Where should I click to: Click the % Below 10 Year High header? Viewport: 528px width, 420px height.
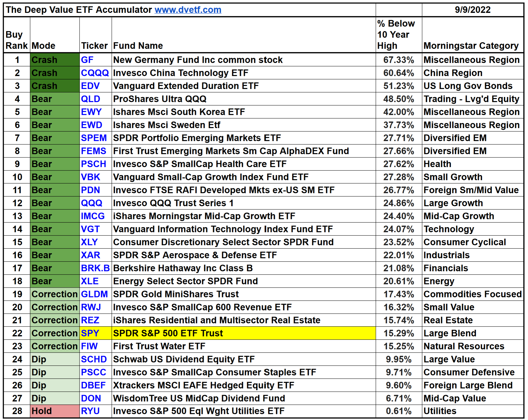(x=399, y=35)
